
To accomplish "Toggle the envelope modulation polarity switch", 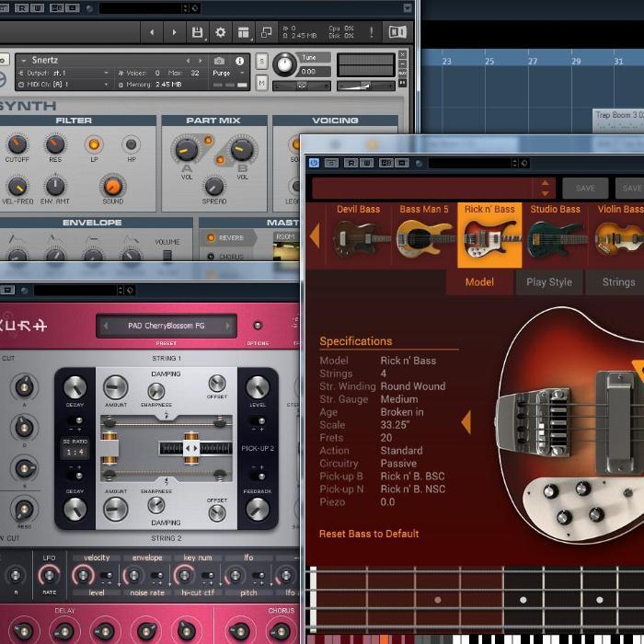I will (x=156, y=576).
